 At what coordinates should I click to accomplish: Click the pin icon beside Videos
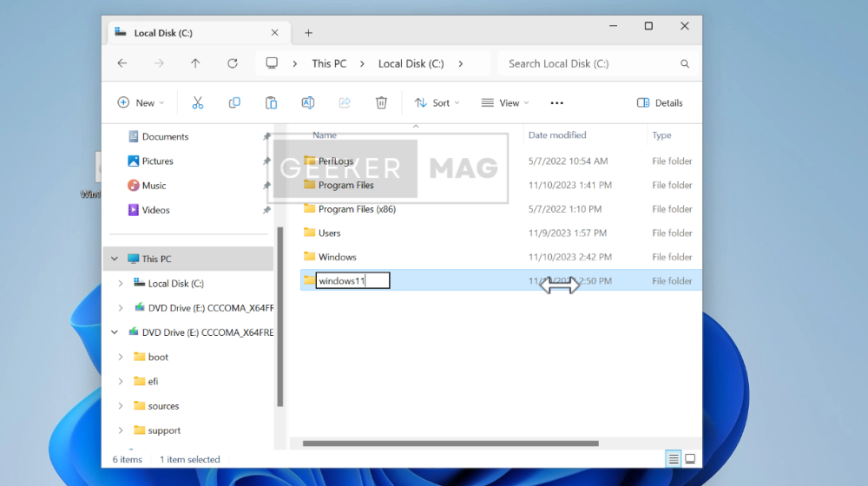[266, 210]
